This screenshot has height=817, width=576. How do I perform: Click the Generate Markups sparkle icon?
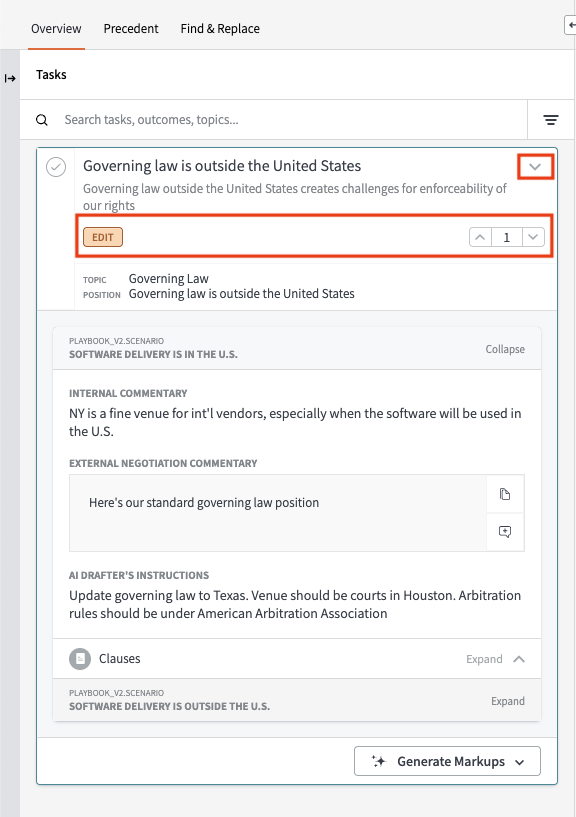tap(379, 761)
